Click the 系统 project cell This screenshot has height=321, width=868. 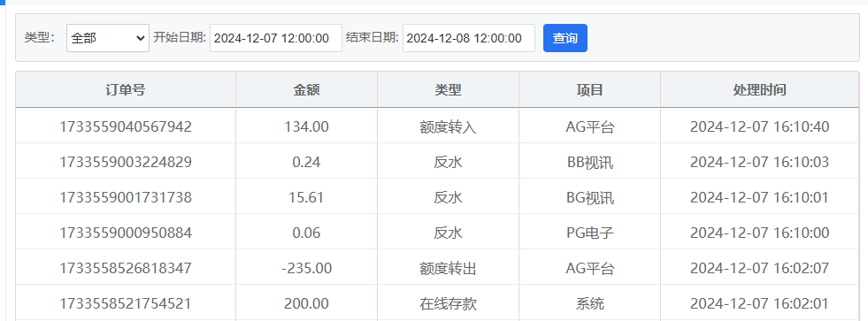(x=590, y=304)
